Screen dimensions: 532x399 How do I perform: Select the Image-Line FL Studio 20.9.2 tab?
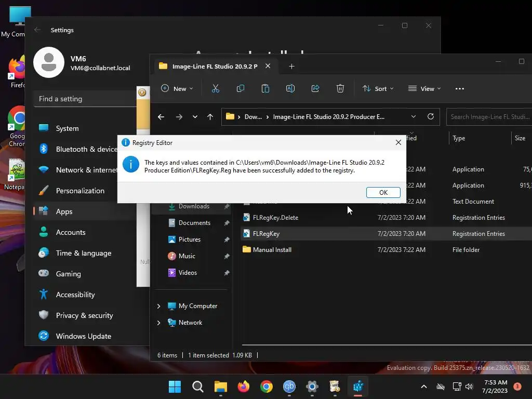click(215, 66)
